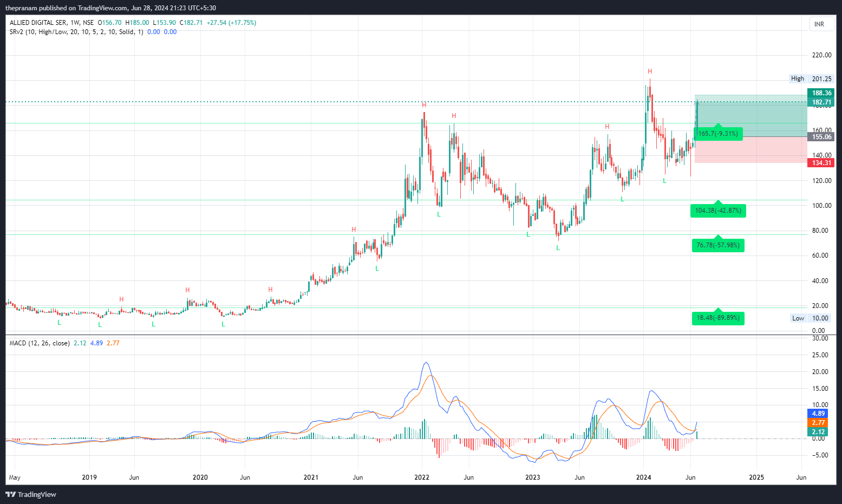Click the 165.7(-9.31%) support label
This screenshot has height=504, width=842.
click(x=718, y=134)
